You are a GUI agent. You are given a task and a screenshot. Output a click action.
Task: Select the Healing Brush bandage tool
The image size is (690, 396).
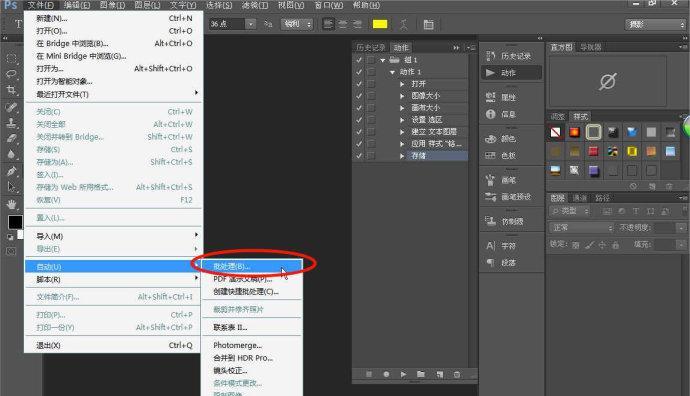click(11, 107)
